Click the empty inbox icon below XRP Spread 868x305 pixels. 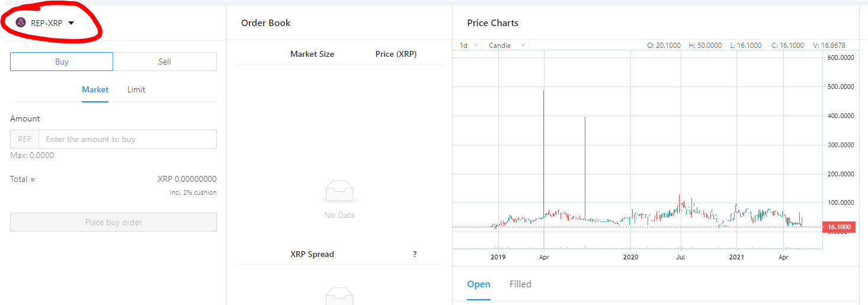[339, 296]
